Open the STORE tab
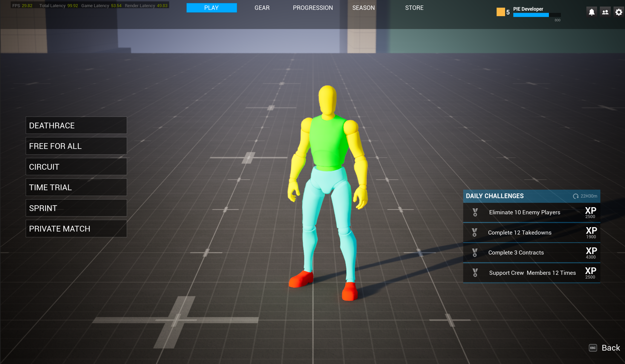 coord(414,8)
